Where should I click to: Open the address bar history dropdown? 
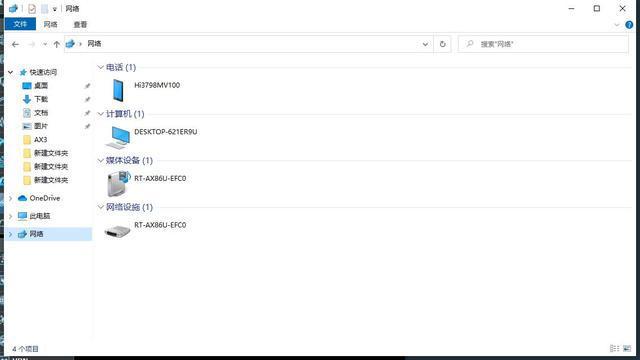[425, 44]
